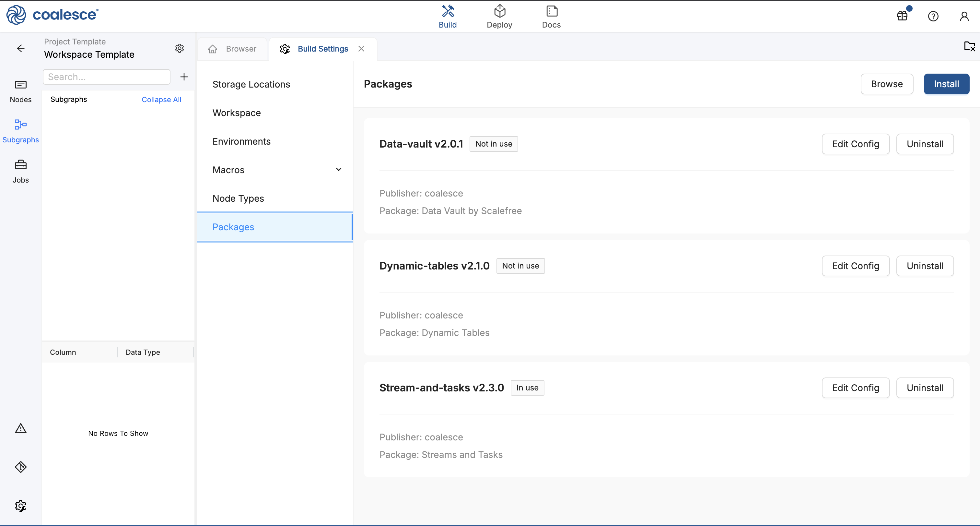Uninstall the Dynamic-tables package

[x=925, y=266]
